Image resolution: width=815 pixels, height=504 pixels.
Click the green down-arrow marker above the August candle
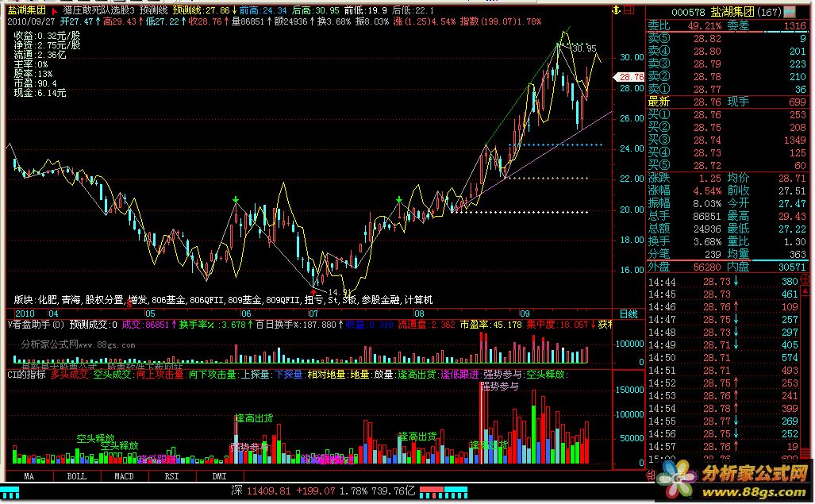[398, 199]
